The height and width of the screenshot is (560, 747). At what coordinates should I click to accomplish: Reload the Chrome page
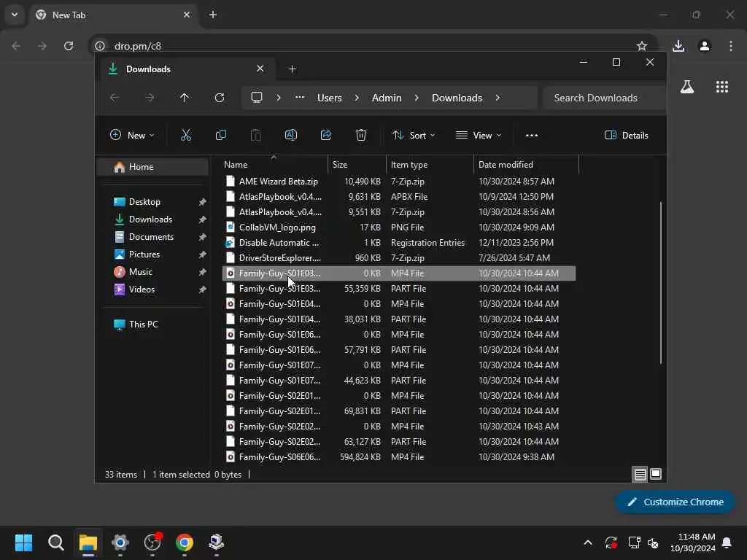[x=69, y=46]
